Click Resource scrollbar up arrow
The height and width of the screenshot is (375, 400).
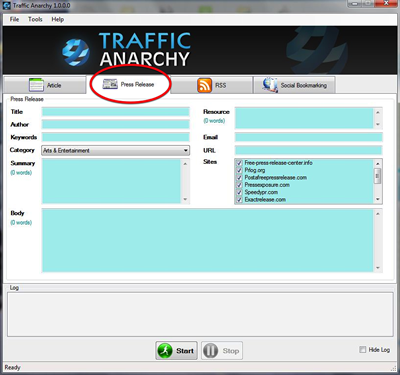(x=378, y=112)
